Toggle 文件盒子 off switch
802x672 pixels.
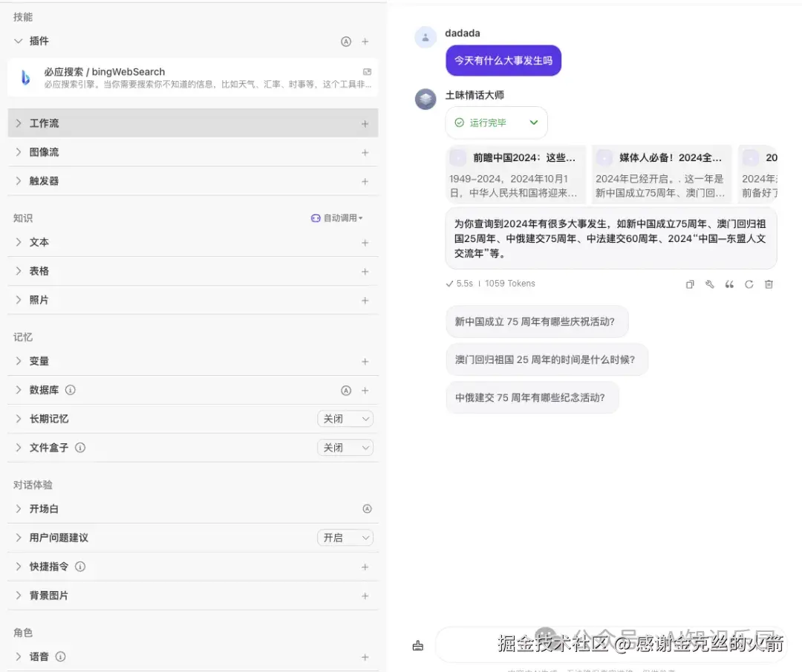(345, 447)
